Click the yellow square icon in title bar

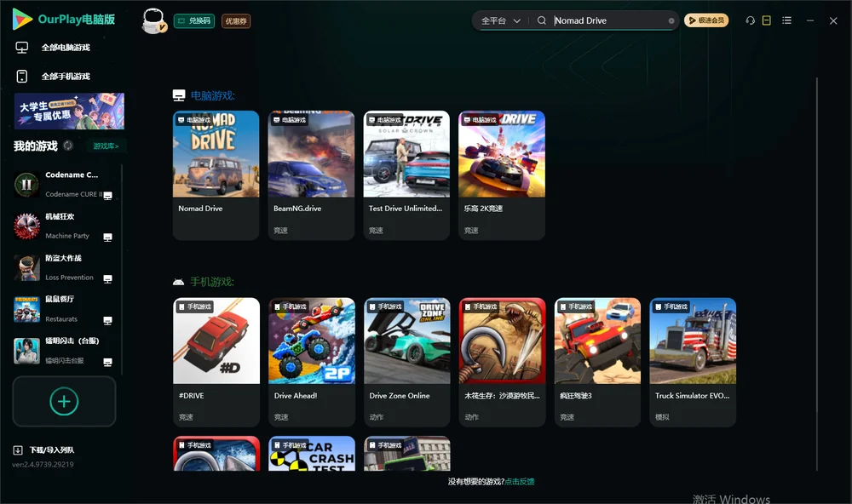[x=766, y=20]
